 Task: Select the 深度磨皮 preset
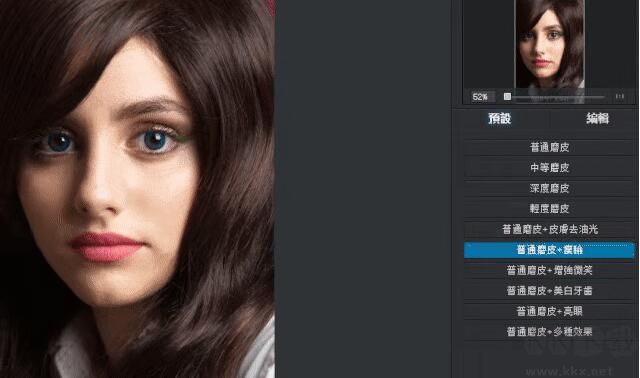click(549, 188)
